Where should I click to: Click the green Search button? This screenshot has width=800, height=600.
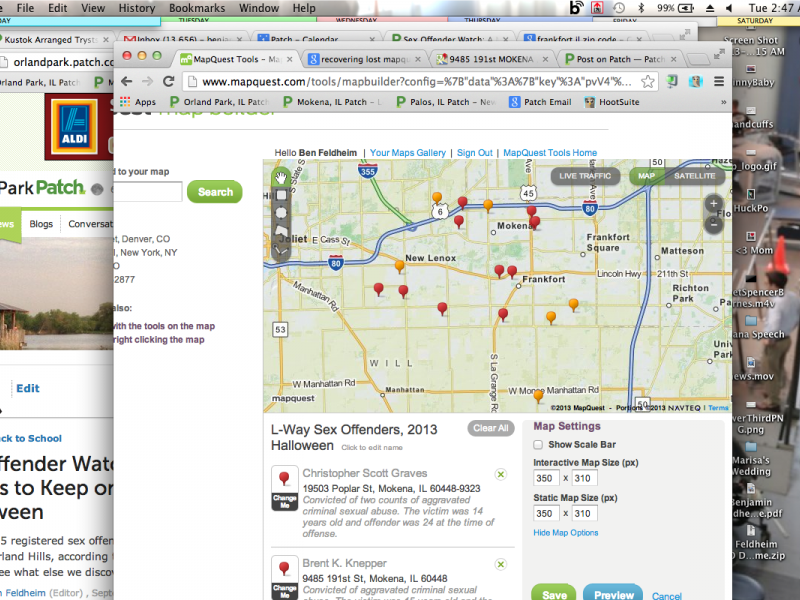pos(215,192)
